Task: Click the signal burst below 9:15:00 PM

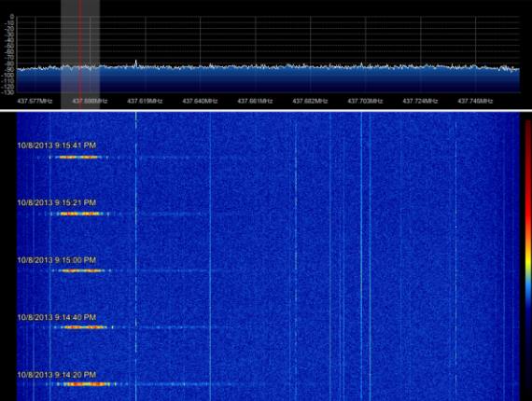Action: coord(82,270)
